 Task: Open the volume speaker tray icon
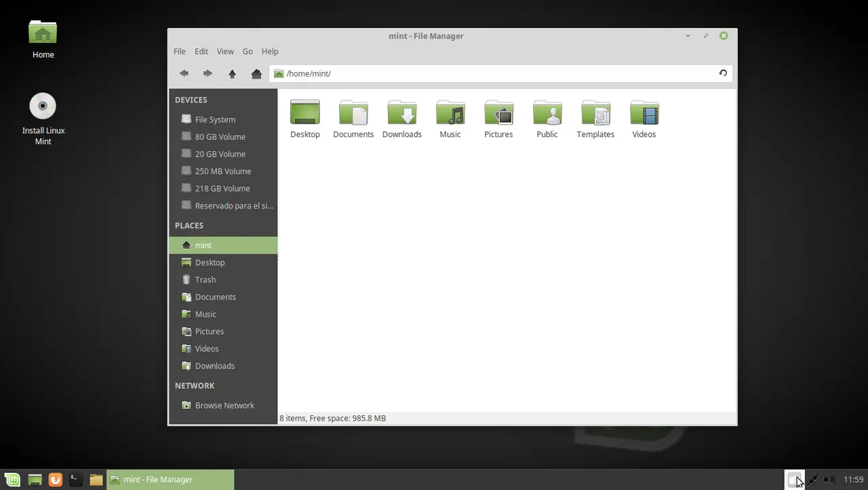pos(829,480)
